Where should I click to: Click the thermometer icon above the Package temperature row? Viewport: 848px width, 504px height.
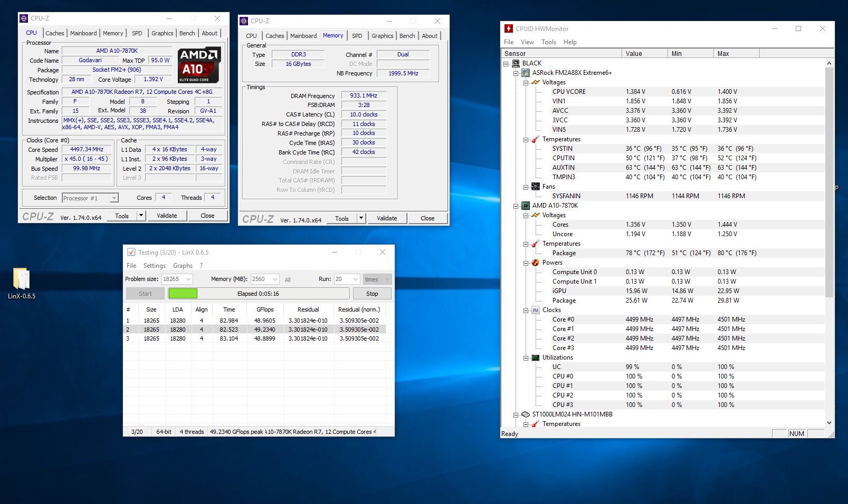pos(536,244)
